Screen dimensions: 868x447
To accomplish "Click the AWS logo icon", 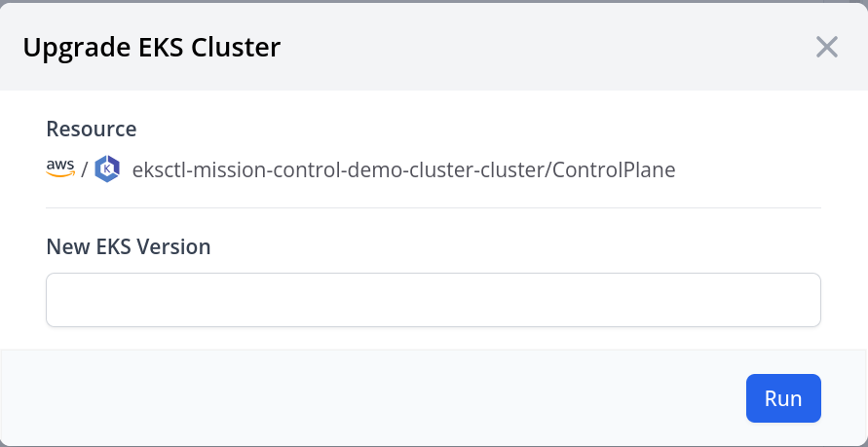I will 60,169.
